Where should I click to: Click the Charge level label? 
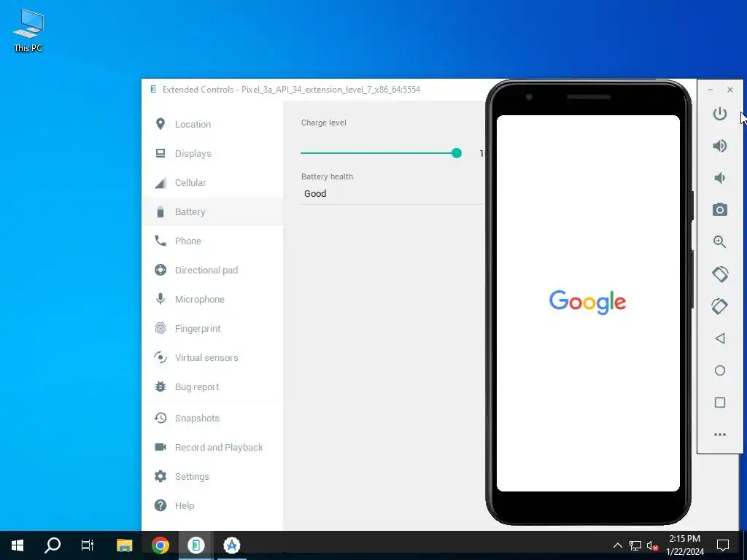pos(323,122)
